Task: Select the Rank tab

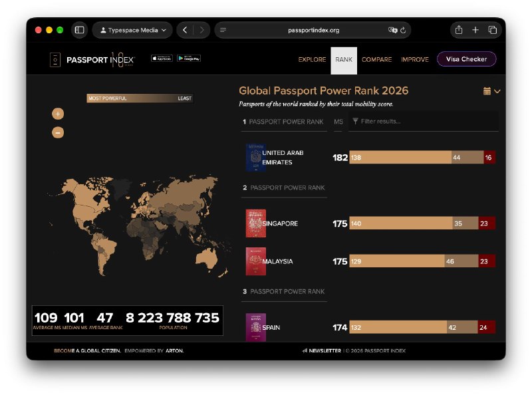Action: [x=344, y=61]
